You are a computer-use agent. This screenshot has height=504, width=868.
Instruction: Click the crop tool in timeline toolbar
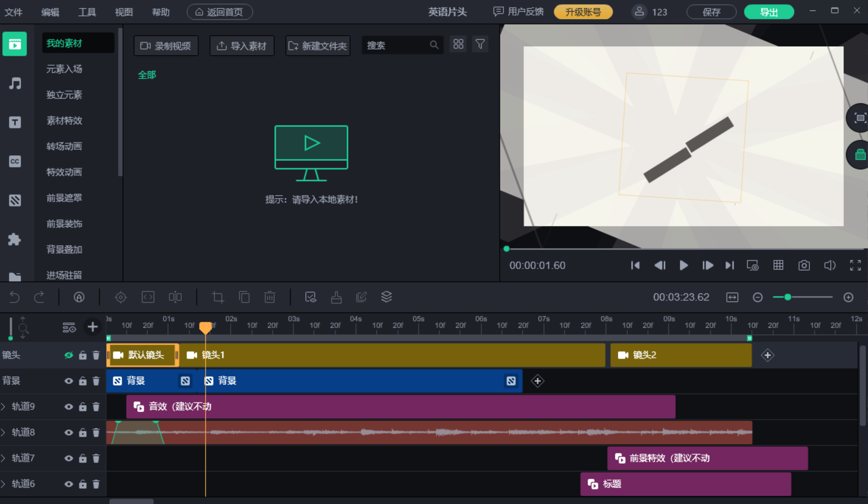pyautogui.click(x=218, y=297)
